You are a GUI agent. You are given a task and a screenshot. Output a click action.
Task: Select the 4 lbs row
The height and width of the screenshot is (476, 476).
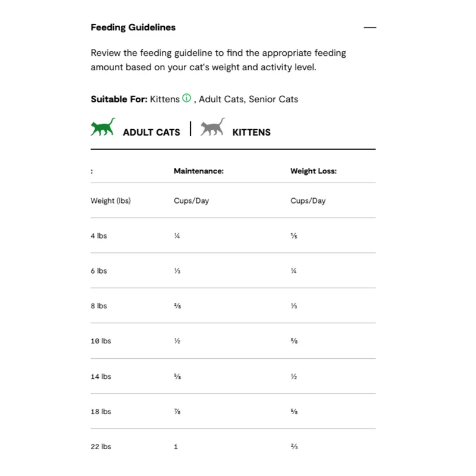click(233, 236)
